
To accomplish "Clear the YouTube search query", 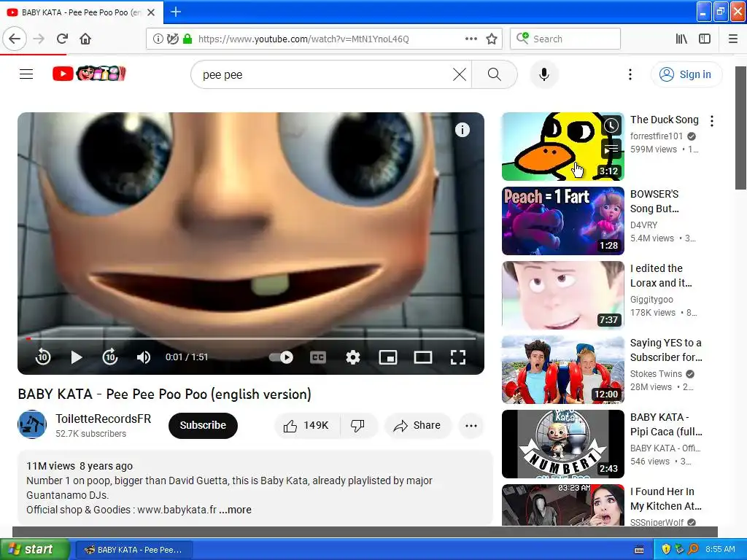I will 460,75.
